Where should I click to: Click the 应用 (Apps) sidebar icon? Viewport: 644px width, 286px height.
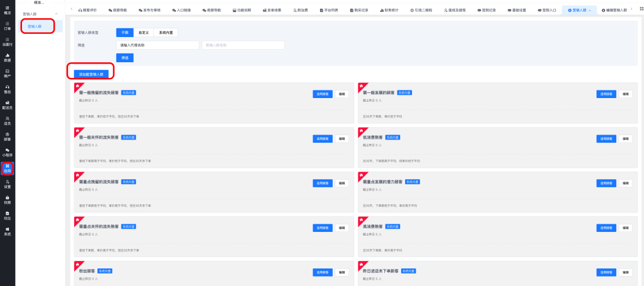click(x=7, y=168)
